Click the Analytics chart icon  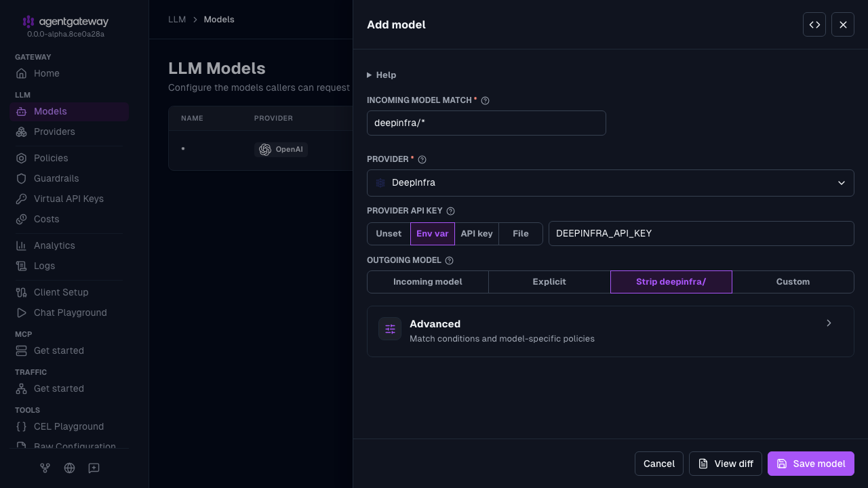(22, 245)
